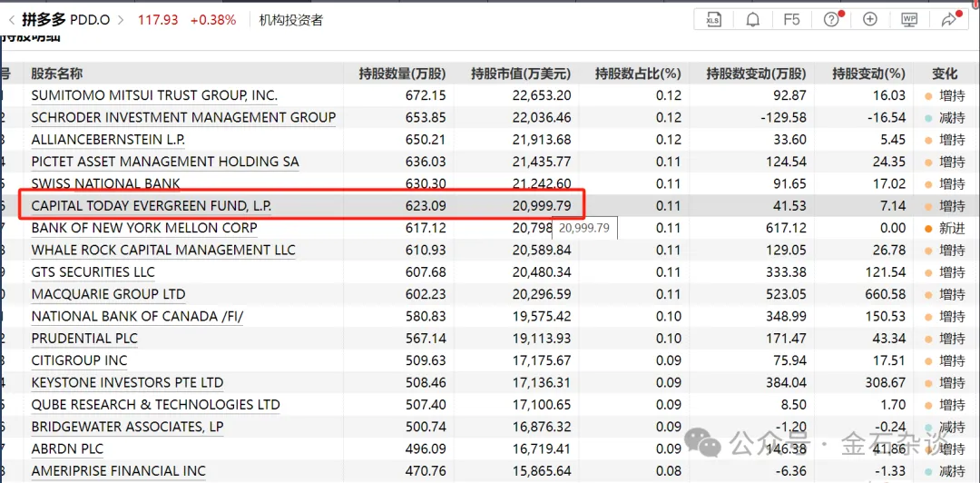This screenshot has width=980, height=483.
Task: Select the 16,876.32 market value cell
Action: [540, 427]
